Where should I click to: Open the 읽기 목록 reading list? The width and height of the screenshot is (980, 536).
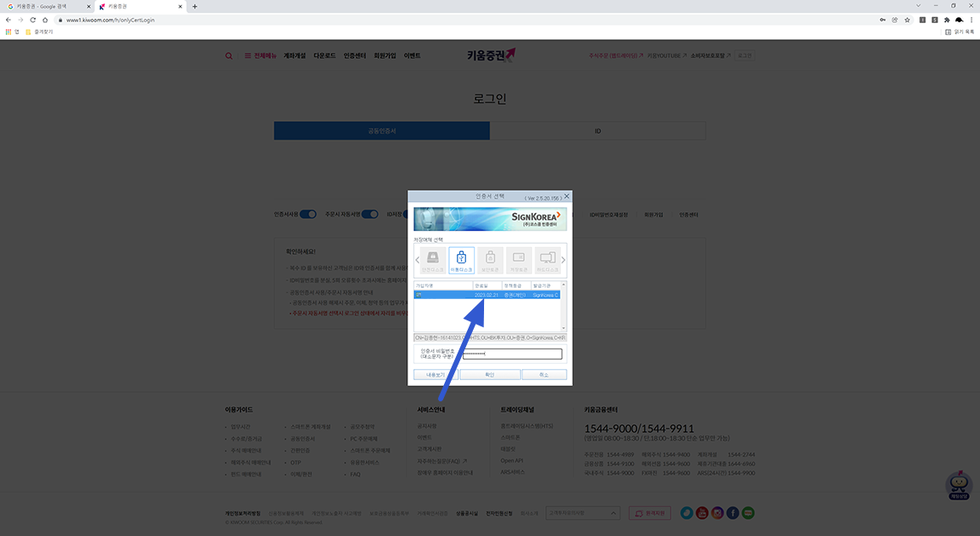click(960, 32)
